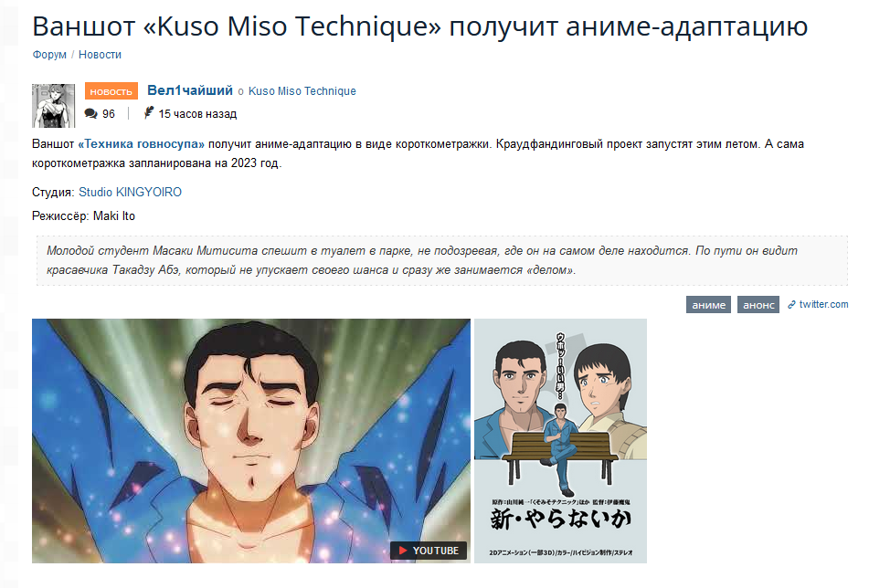Go to Новости breadcrumb section
This screenshot has height=588, width=869.
pos(100,54)
